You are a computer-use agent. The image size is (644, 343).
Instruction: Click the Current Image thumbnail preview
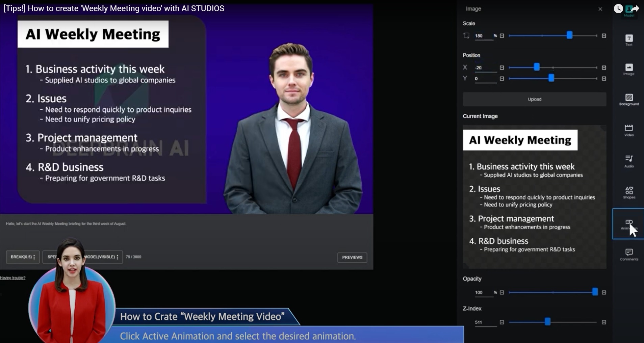tap(535, 197)
